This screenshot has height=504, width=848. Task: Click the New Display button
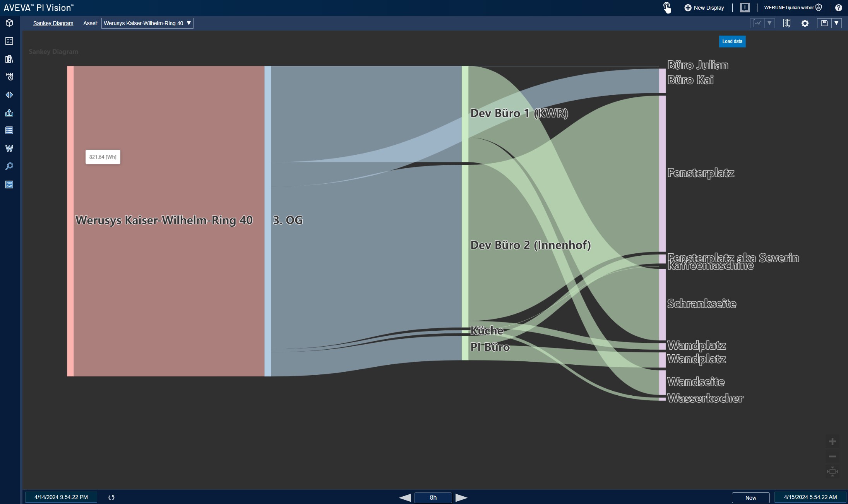704,8
